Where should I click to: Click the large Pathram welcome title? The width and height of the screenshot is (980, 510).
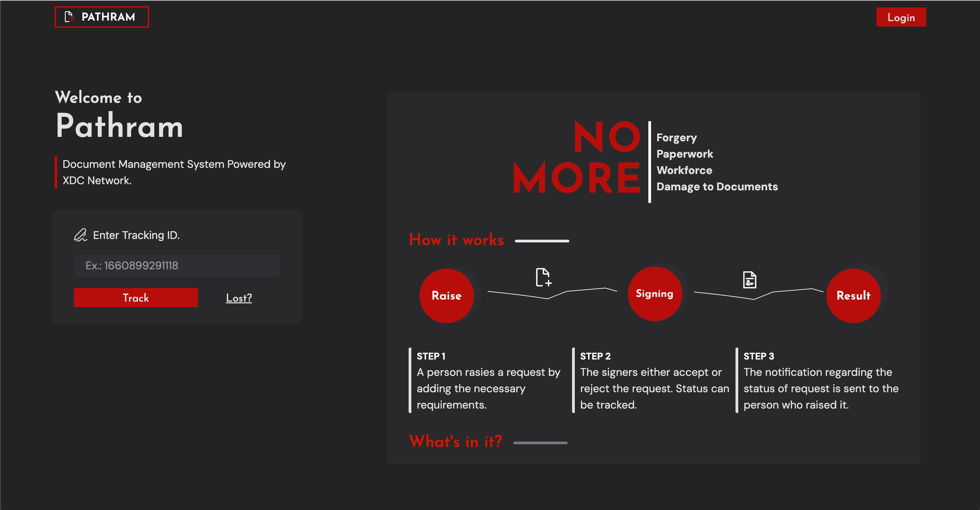pyautogui.click(x=119, y=126)
